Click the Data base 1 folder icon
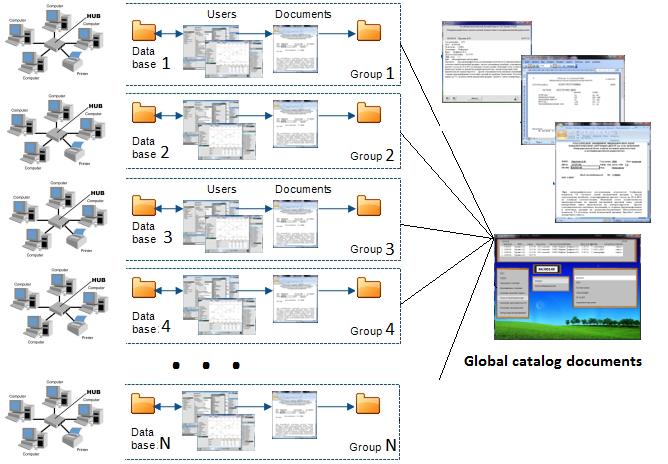 click(x=145, y=32)
